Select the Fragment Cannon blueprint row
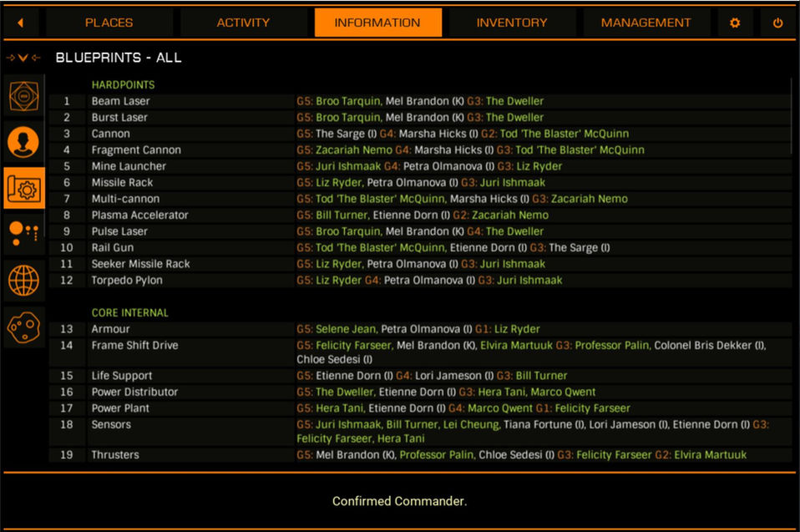 [420, 150]
